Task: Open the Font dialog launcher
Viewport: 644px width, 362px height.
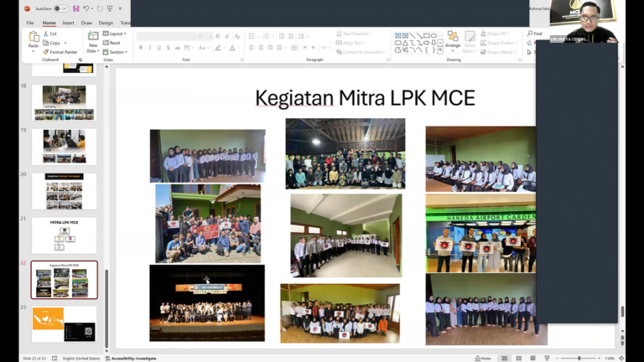Action: [x=241, y=60]
